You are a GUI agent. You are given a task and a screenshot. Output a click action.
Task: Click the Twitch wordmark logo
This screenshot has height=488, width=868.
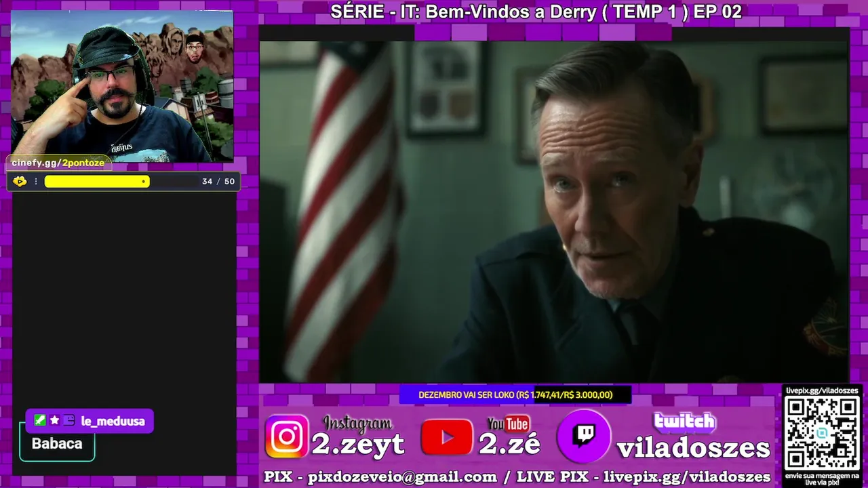coord(684,422)
